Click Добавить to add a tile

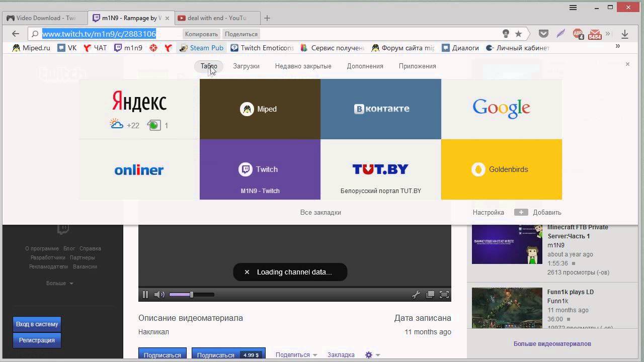538,212
